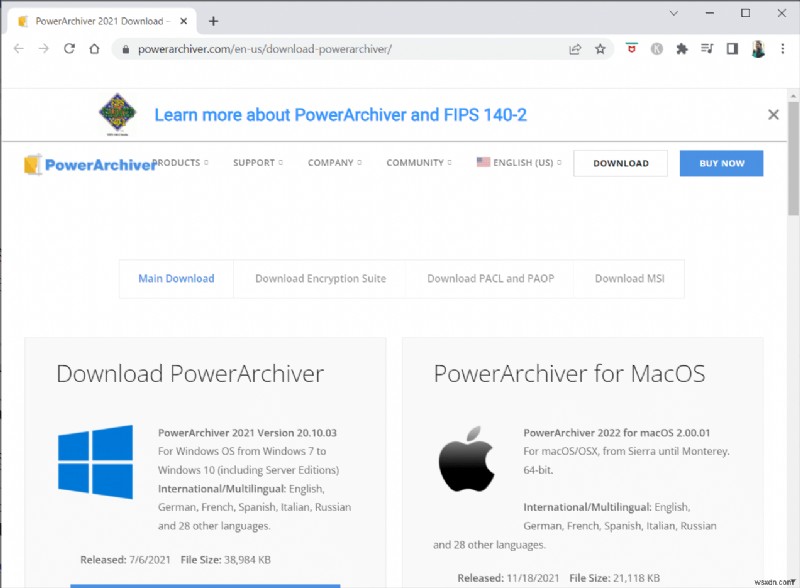
Task: Click the red shield adblocker extension icon
Action: pos(631,48)
